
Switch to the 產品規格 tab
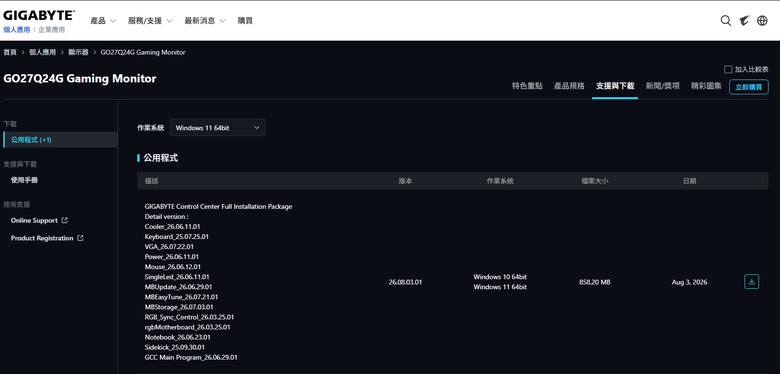(x=569, y=86)
